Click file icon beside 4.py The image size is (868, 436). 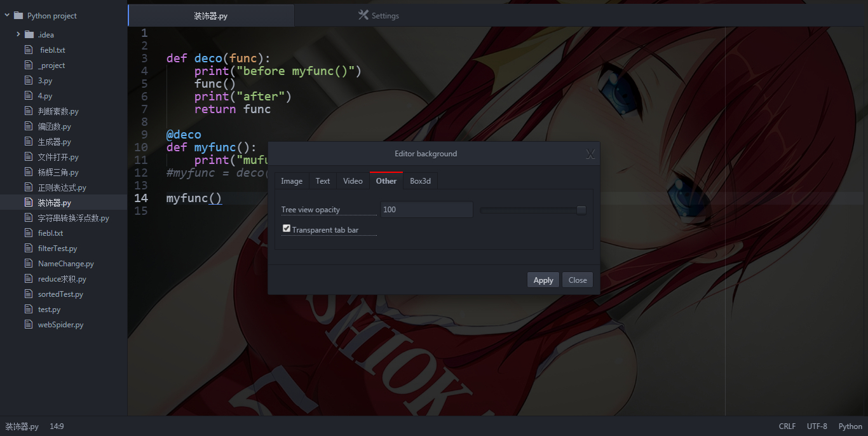point(28,95)
